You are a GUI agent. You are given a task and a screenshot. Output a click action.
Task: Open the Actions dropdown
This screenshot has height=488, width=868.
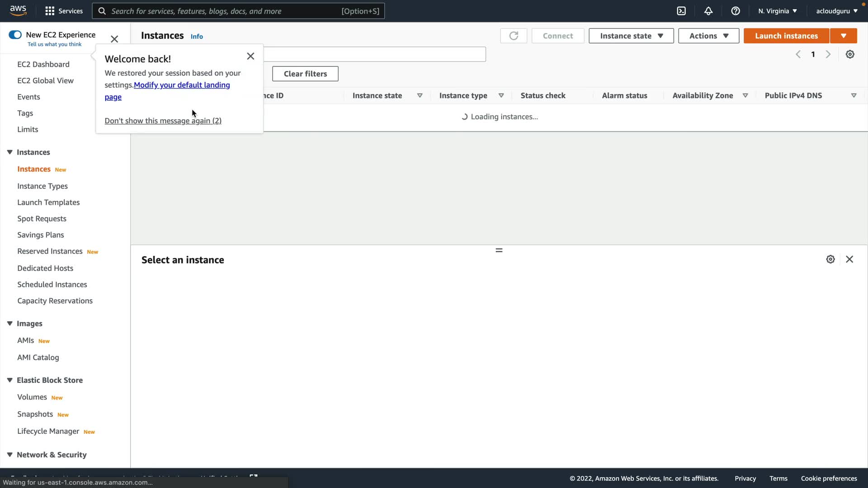pos(708,36)
